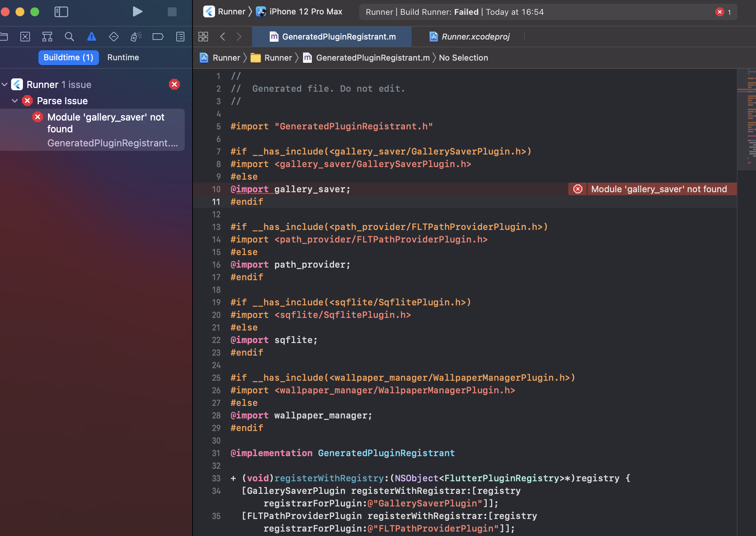Open iPhone 12 Pro Max destination selector
The image size is (756, 536).
click(x=305, y=12)
